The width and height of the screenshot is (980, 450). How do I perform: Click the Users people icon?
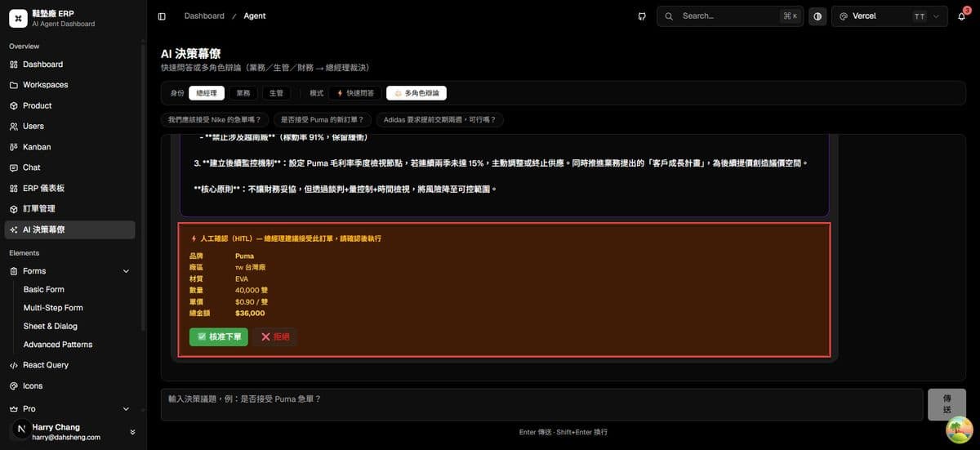pyautogui.click(x=14, y=127)
